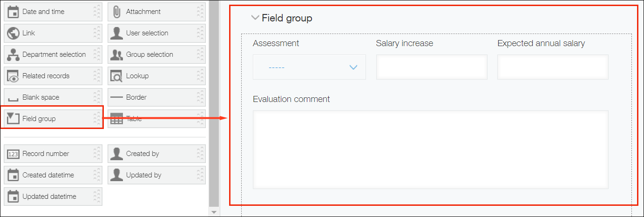
Task: Focus the Expected annual salary field
Action: point(553,67)
